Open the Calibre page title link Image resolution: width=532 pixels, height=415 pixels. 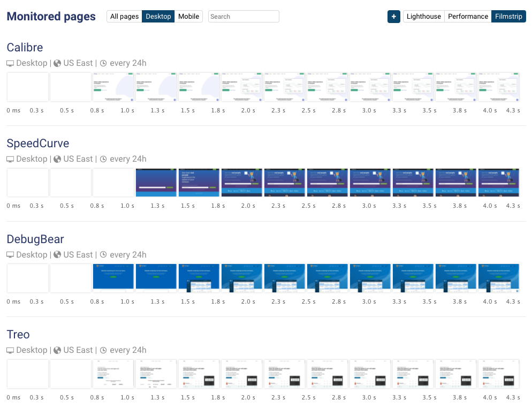(25, 48)
